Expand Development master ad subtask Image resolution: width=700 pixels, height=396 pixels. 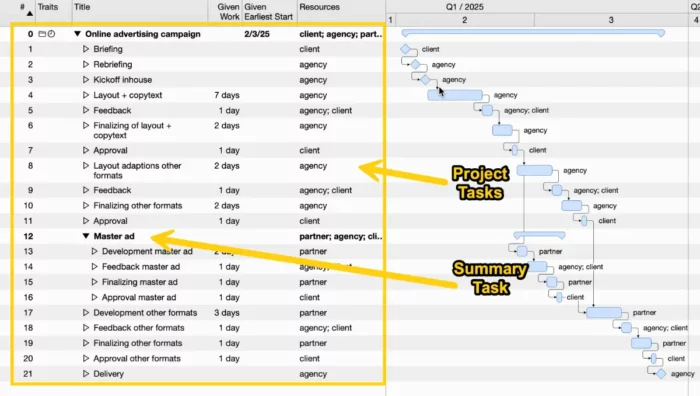pyautogui.click(x=94, y=251)
